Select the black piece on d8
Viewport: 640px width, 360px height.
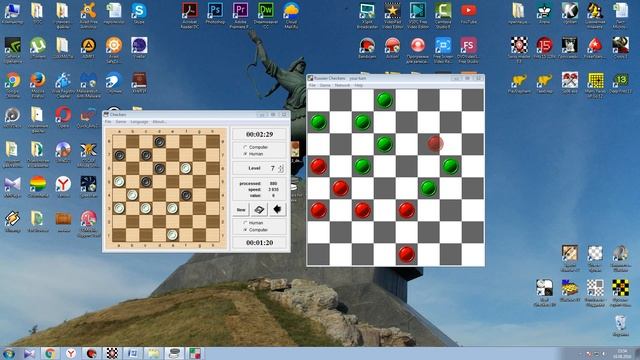point(159,142)
